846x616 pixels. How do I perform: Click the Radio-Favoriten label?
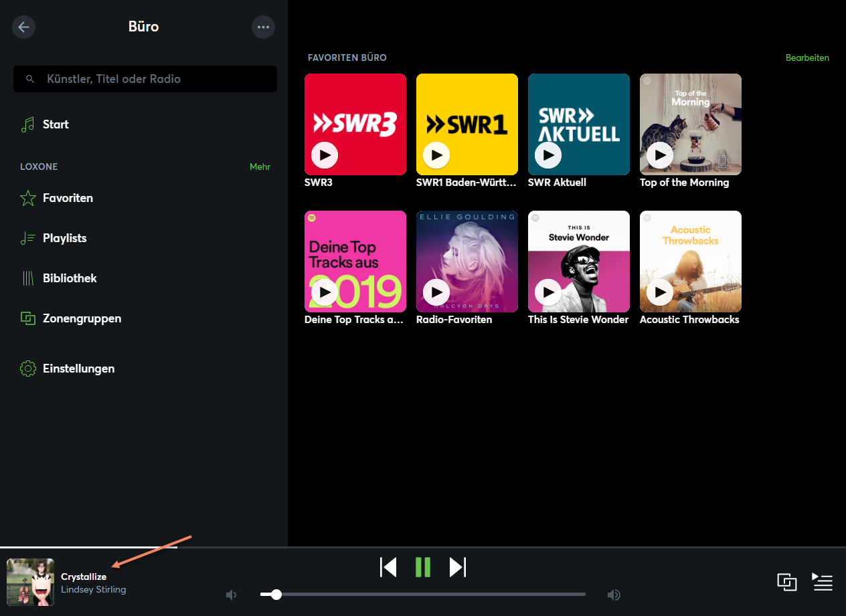coord(454,320)
